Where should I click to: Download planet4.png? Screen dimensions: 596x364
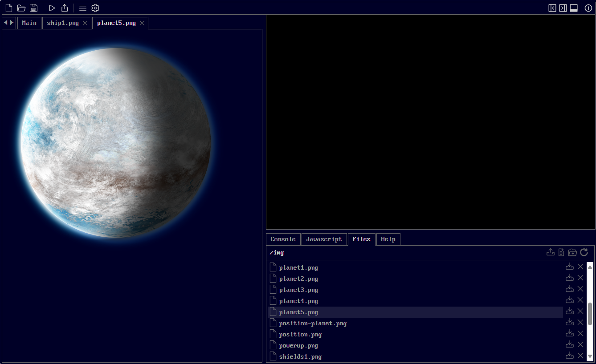[570, 300]
